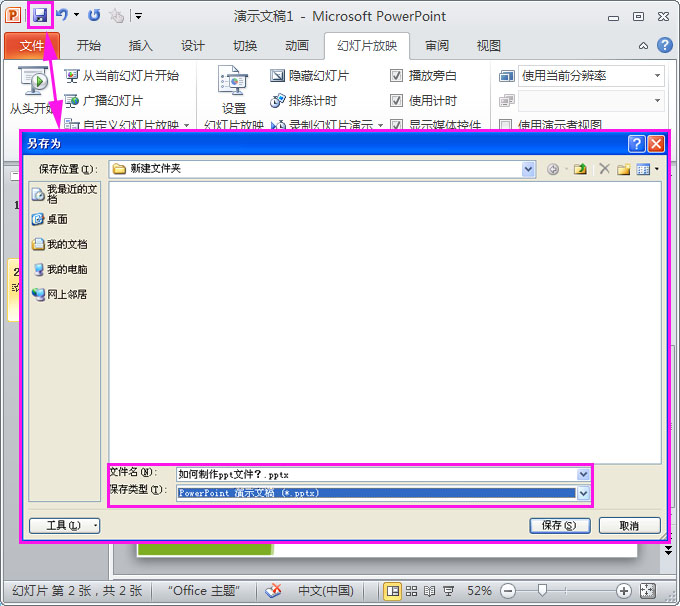Click the 取消 button
Image resolution: width=680 pixels, height=606 pixels.
coord(629,526)
